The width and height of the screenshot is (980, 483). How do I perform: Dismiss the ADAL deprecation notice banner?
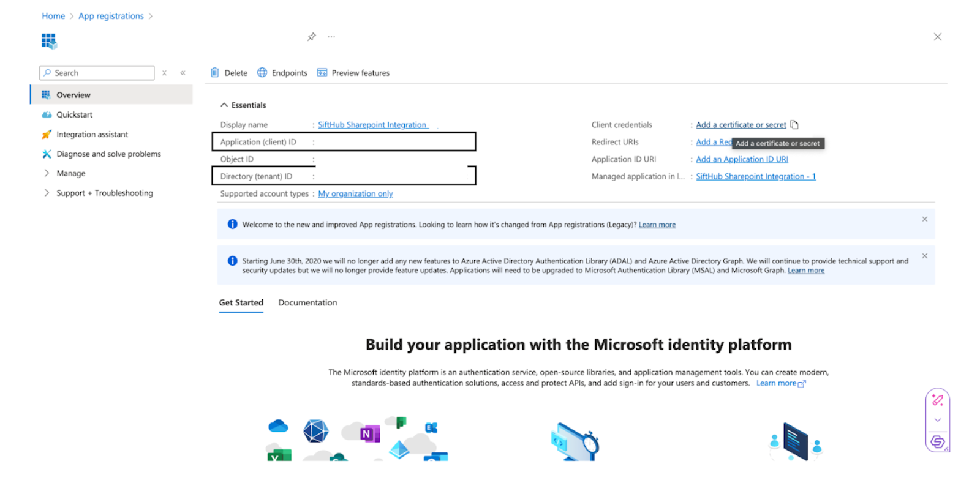tap(924, 256)
